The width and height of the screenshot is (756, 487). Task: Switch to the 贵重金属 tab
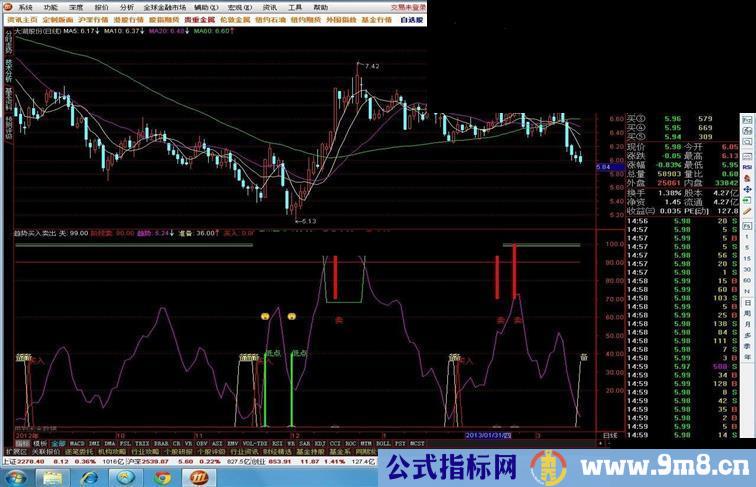click(x=200, y=18)
